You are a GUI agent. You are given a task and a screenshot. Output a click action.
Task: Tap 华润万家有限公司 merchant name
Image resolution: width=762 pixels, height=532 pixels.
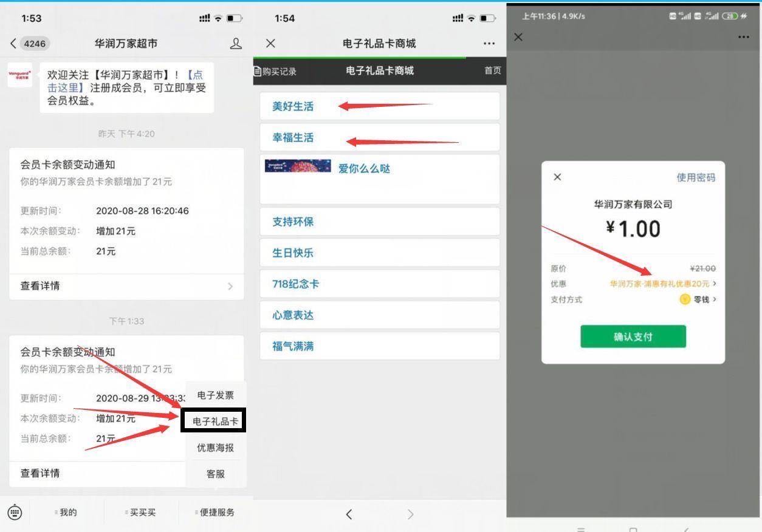[x=633, y=205]
